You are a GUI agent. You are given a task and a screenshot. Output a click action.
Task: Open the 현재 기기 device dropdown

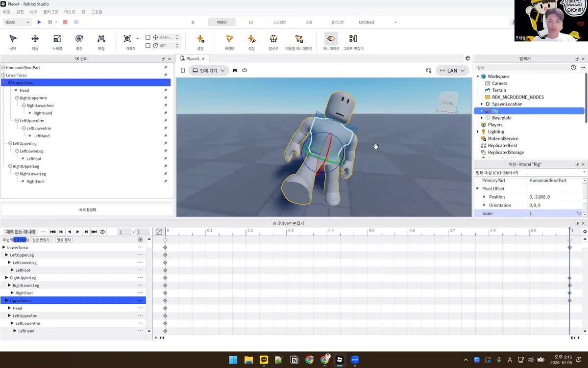(x=209, y=71)
